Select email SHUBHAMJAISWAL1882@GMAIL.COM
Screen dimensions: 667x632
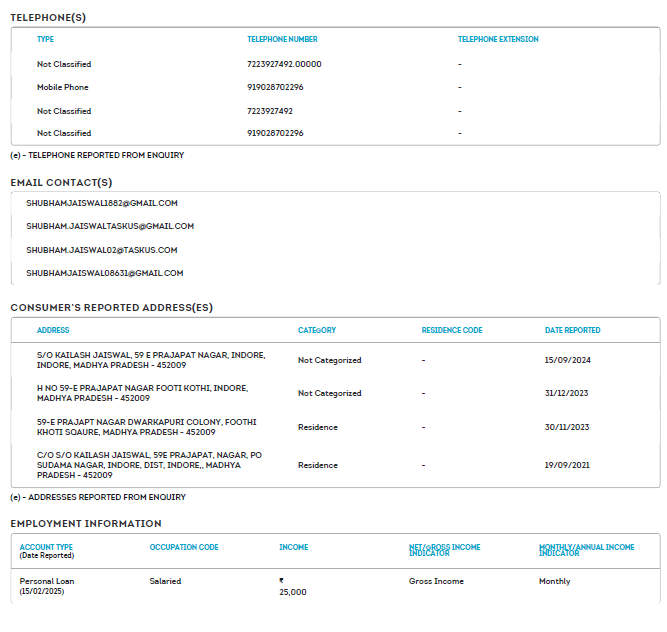[x=102, y=203]
